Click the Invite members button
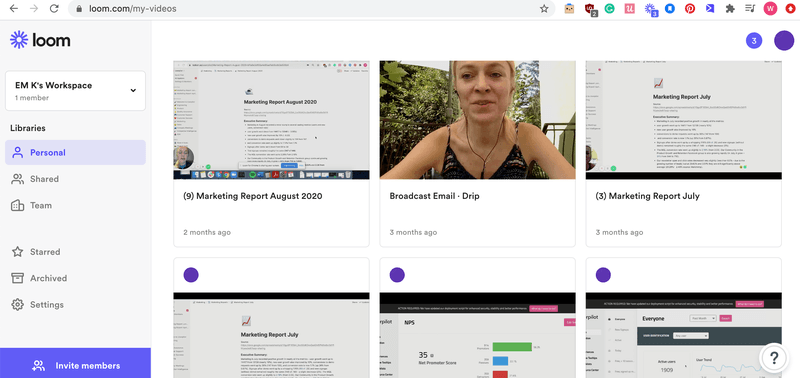Viewport: 800px width, 378px height. coord(76,365)
